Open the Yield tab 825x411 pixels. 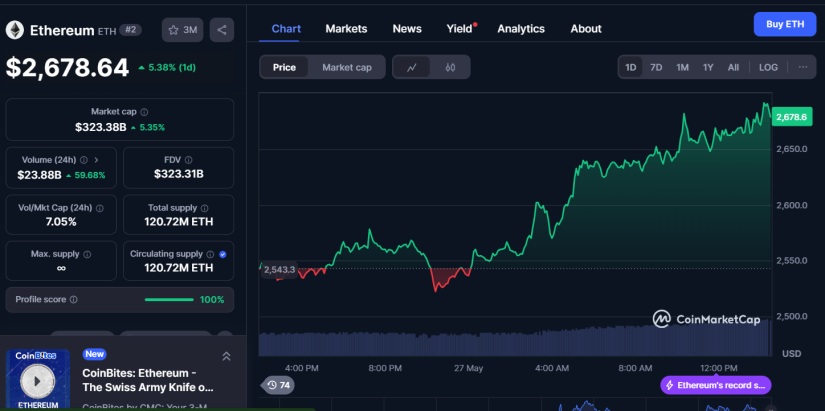[461, 29]
